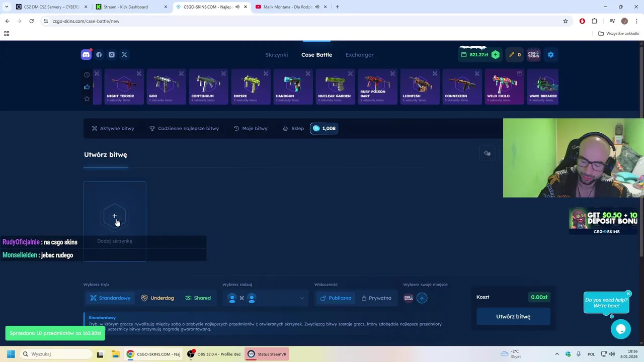Show best drops with thumbs-up icon
Image resolution: width=644 pixels, height=362 pixels.
[87, 86]
